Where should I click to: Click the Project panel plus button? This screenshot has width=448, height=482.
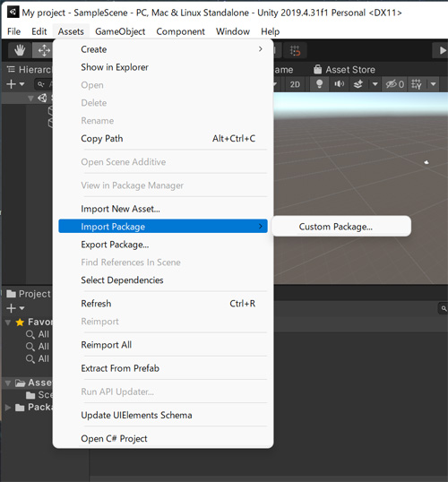pyautogui.click(x=12, y=308)
